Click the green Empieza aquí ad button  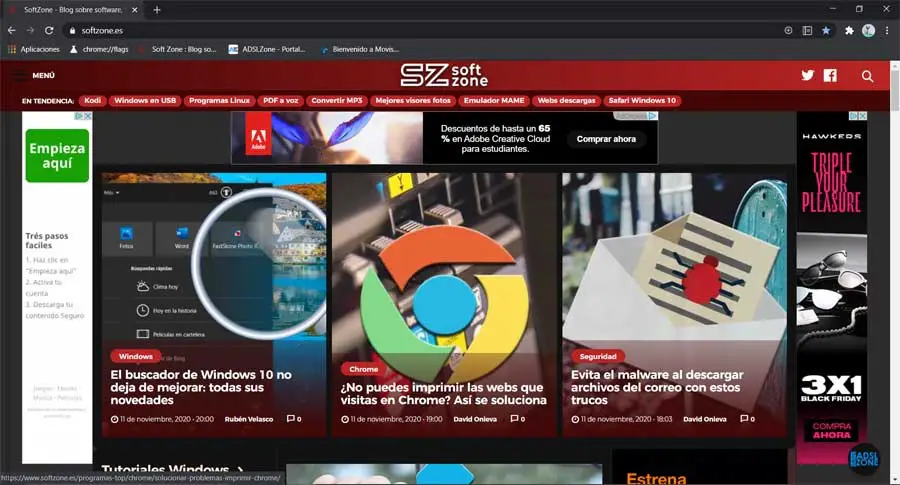tap(57, 156)
